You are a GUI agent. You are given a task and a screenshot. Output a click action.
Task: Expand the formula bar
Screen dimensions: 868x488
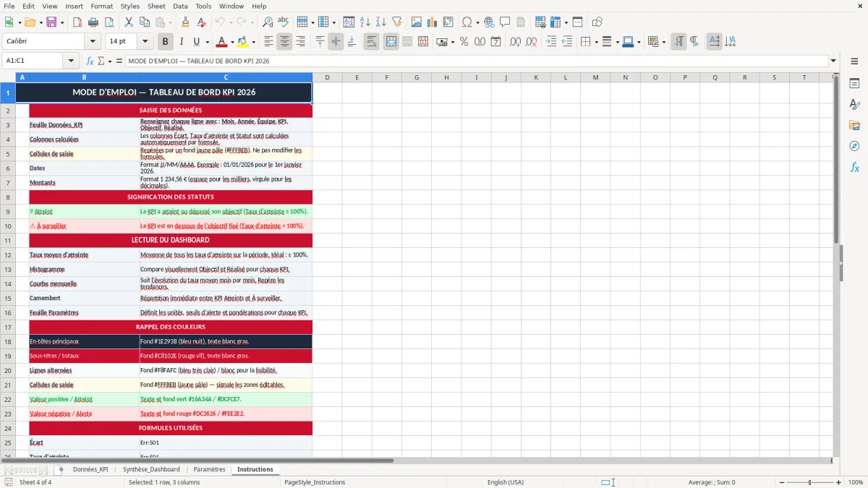[833, 61]
